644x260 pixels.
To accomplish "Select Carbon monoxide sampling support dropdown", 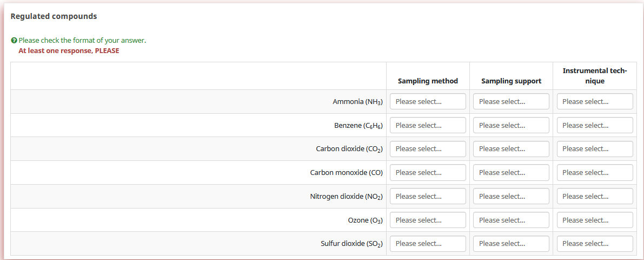I will 511,173.
